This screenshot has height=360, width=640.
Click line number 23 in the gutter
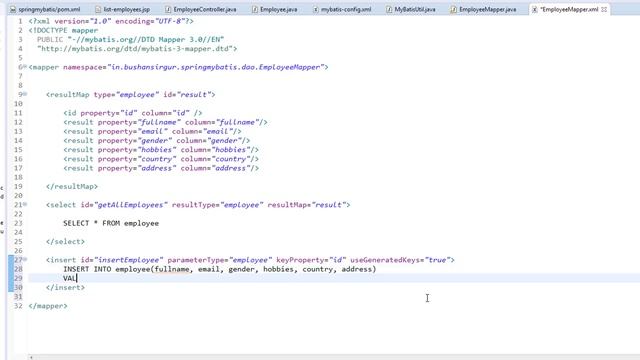click(x=18, y=223)
